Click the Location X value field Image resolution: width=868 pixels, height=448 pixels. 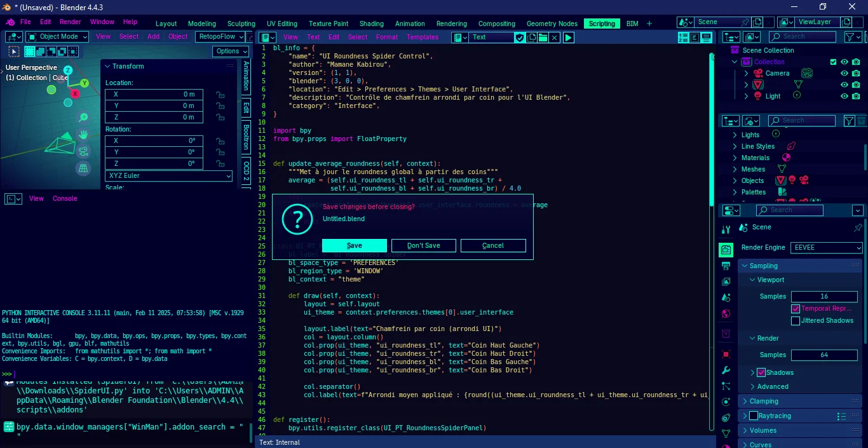tap(154, 95)
